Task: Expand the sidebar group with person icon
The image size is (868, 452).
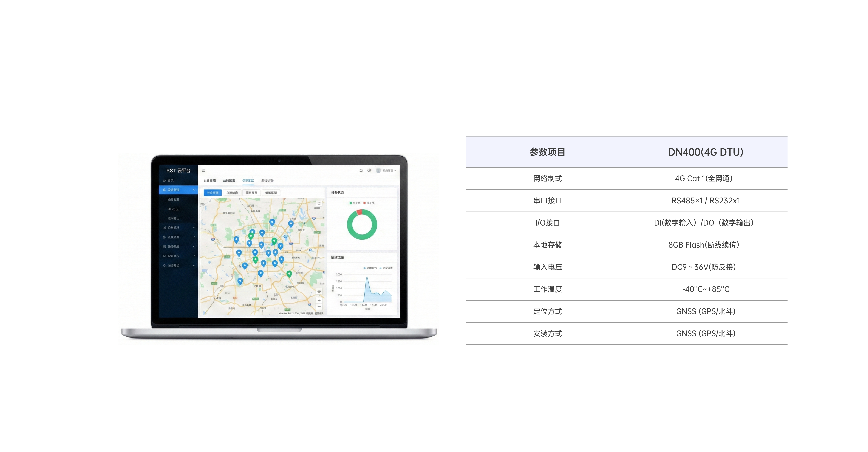Action: coord(179,237)
